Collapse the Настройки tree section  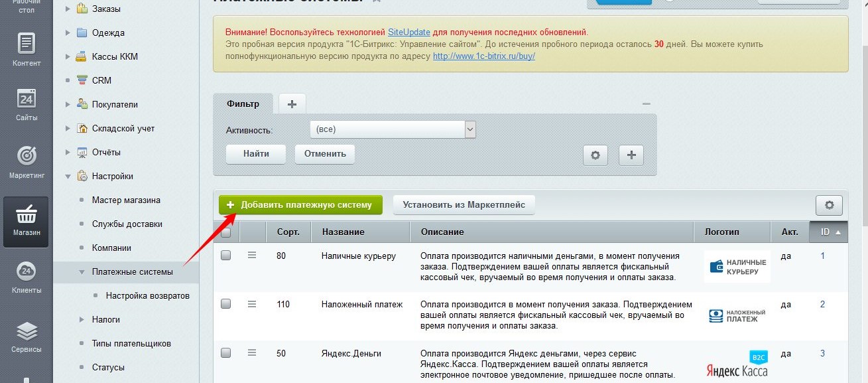coord(68,177)
